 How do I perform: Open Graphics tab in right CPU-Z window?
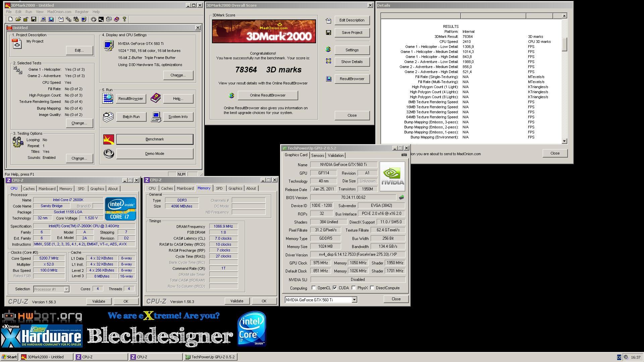235,188
